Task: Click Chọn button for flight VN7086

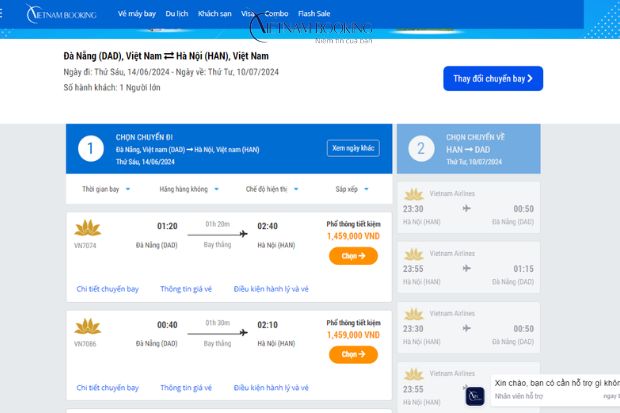Action: pyautogui.click(x=353, y=354)
